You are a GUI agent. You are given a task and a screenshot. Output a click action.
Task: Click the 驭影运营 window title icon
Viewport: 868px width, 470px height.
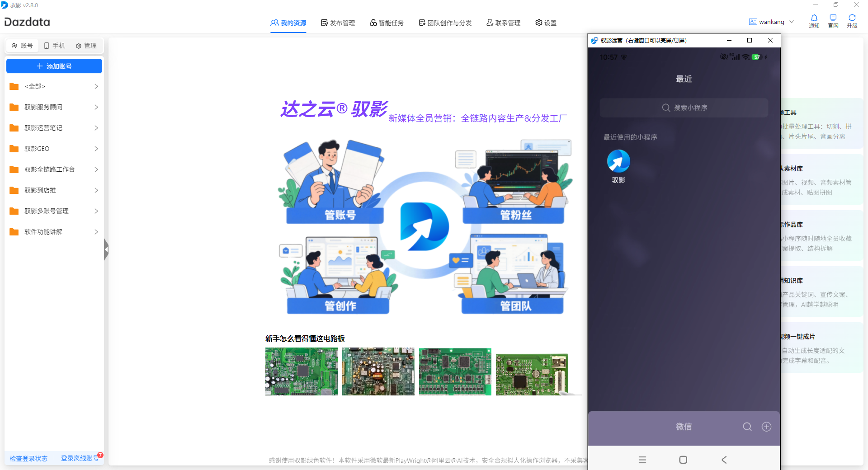594,40
